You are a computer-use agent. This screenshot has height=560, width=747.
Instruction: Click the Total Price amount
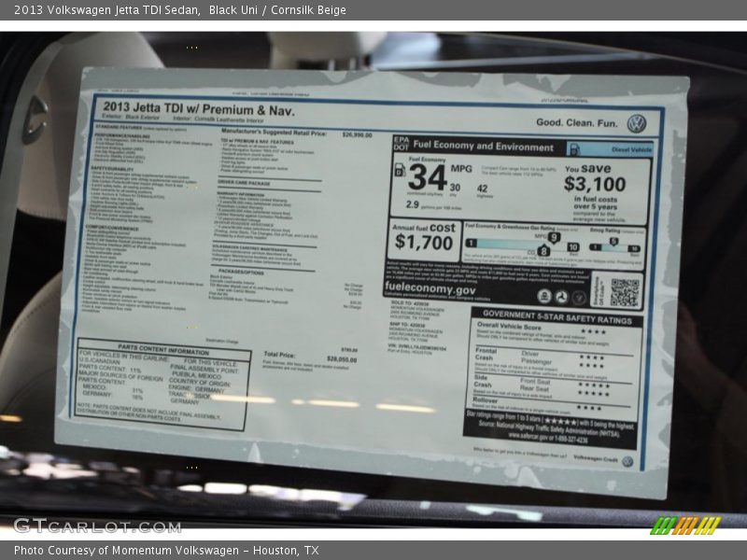(341, 359)
